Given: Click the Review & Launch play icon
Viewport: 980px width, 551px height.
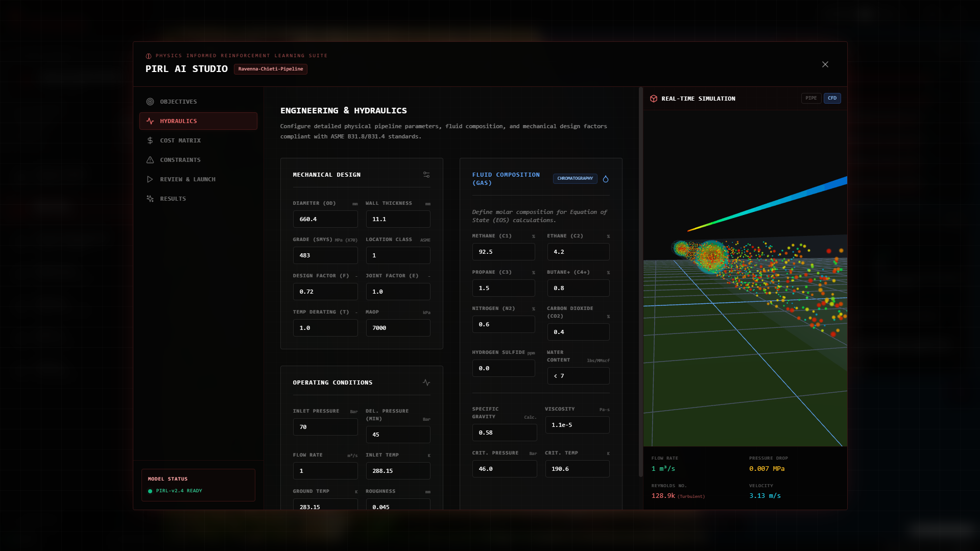Looking at the screenshot, I should pos(150,179).
